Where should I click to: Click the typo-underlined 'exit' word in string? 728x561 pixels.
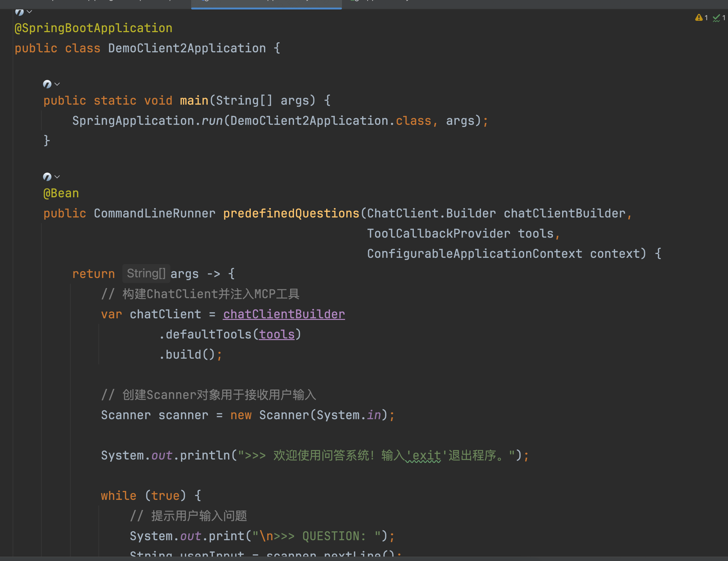426,455
